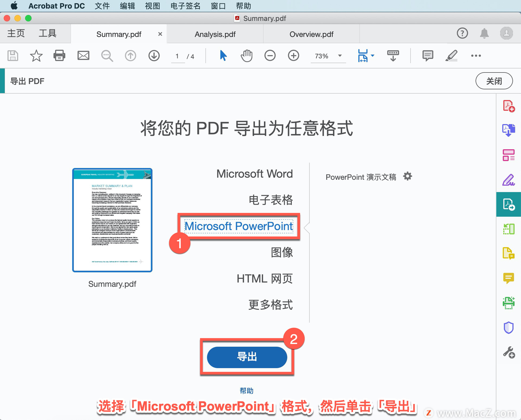
Task: Select 更多格式 export option
Action: pyautogui.click(x=271, y=305)
